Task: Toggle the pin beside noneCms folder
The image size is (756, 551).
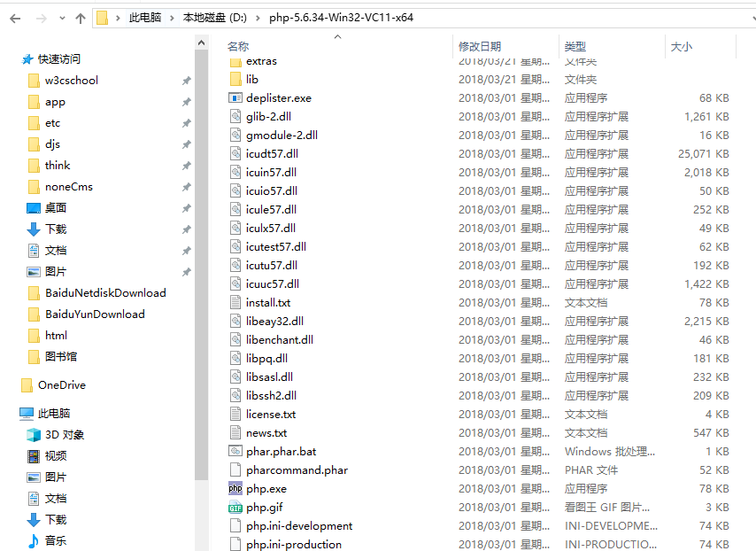Action: pyautogui.click(x=187, y=187)
